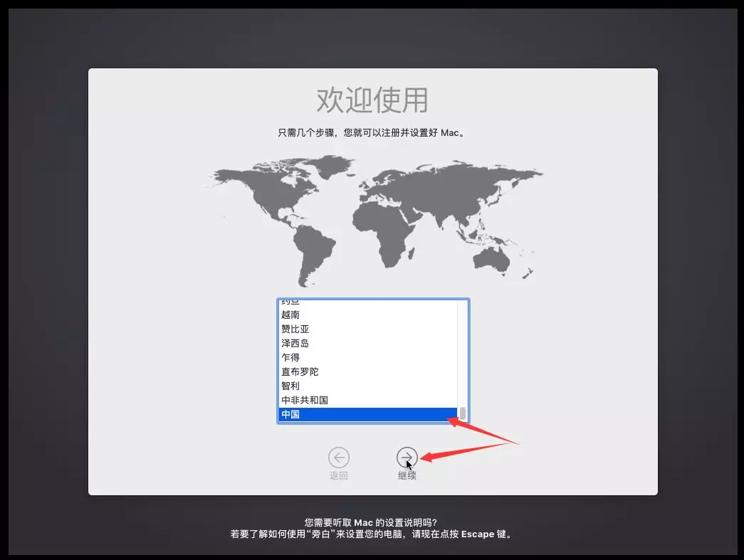Pick 智利 in the list
744x560 pixels.
[368, 386]
